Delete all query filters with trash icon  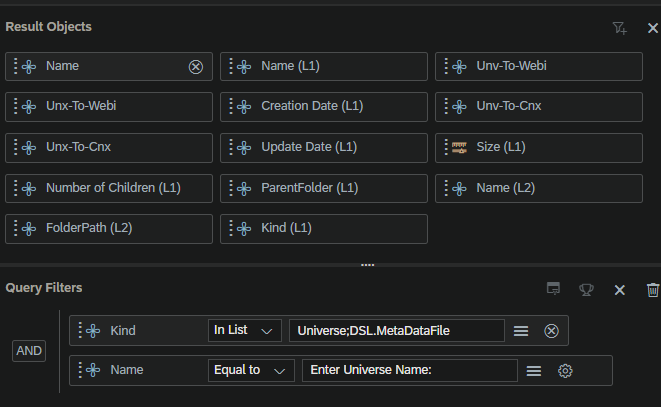coord(653,290)
